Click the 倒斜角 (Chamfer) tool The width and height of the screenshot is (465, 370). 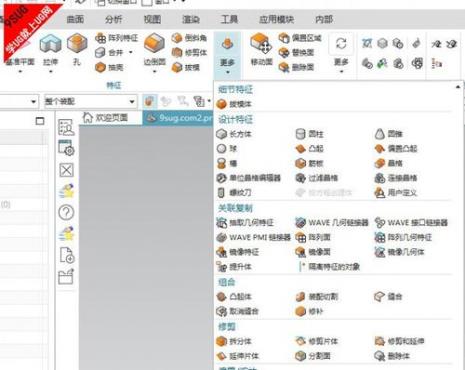coord(189,38)
